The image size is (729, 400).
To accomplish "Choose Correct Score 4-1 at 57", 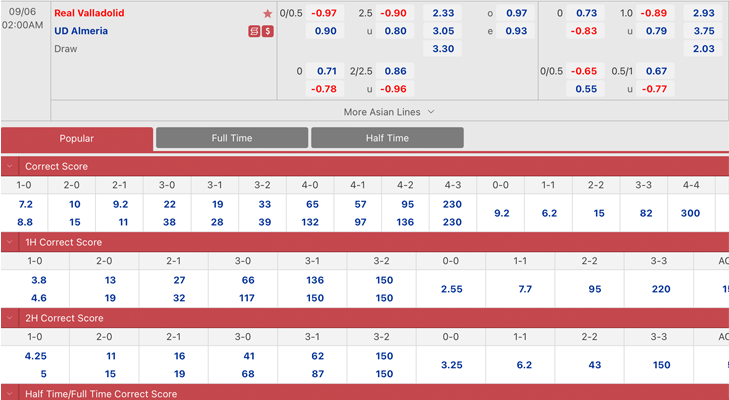I will 359,204.
